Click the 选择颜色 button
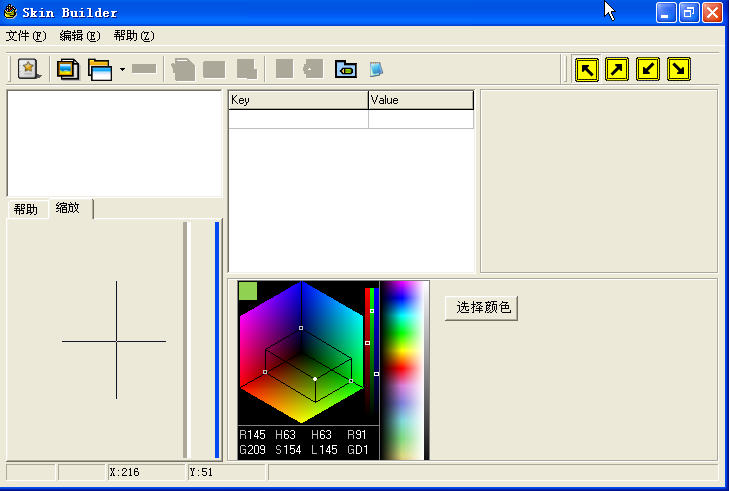The image size is (729, 491). point(481,307)
